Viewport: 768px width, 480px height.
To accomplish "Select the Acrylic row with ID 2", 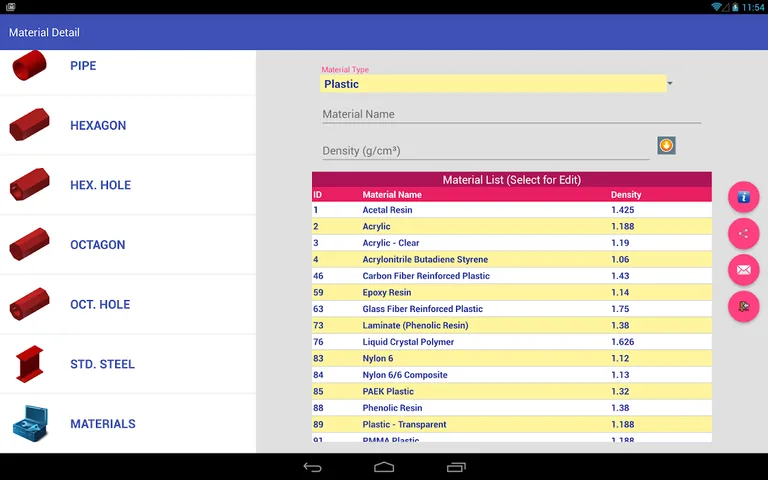I will [x=512, y=226].
